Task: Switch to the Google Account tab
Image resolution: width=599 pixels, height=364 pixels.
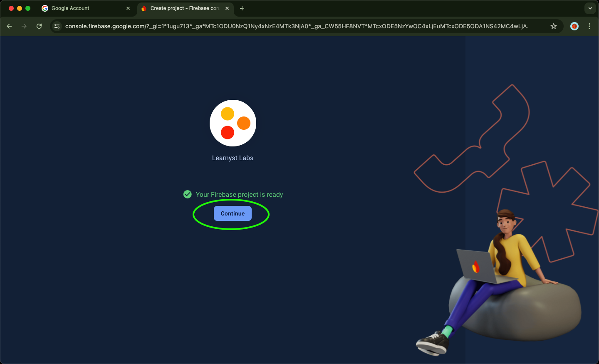Action: [77, 8]
